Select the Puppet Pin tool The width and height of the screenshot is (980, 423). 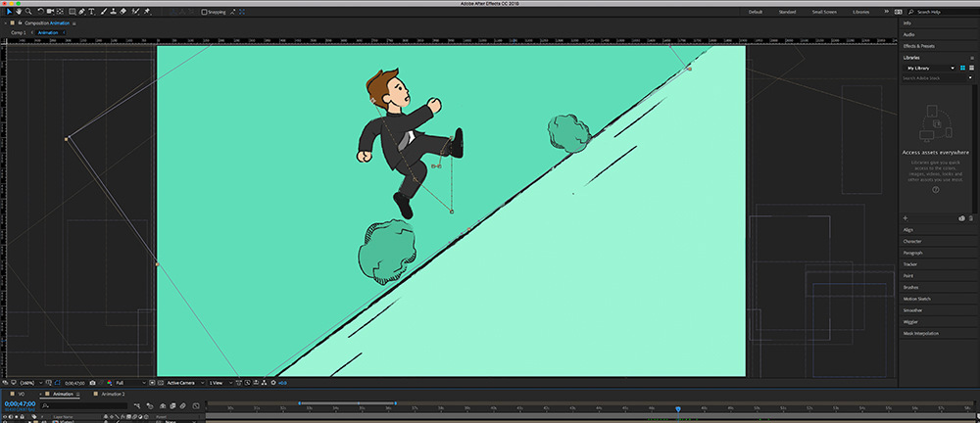(x=148, y=12)
